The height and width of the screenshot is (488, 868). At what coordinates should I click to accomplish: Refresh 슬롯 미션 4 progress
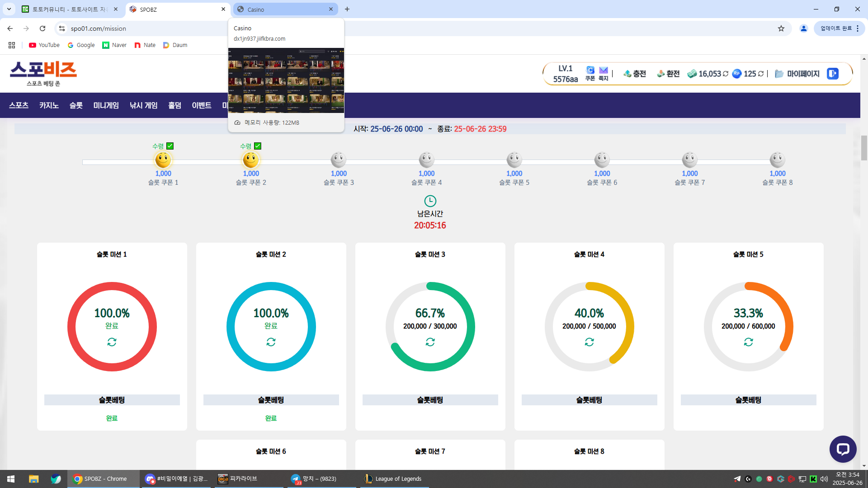point(589,342)
